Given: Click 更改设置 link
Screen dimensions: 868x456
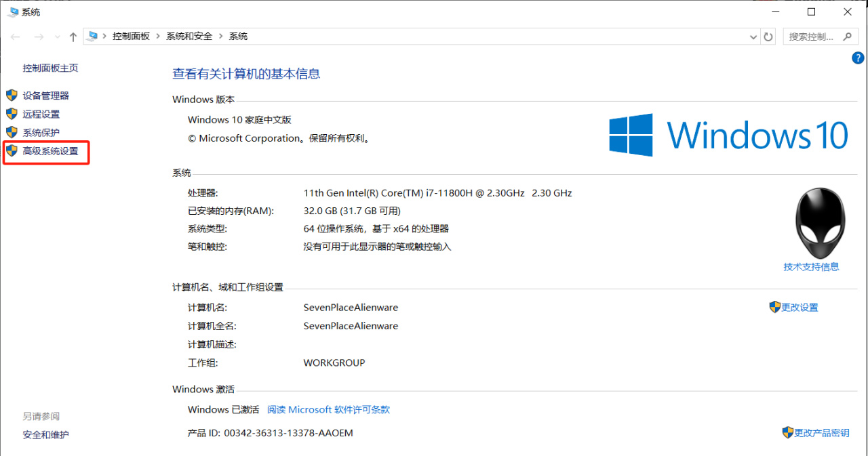Looking at the screenshot, I should 800,307.
